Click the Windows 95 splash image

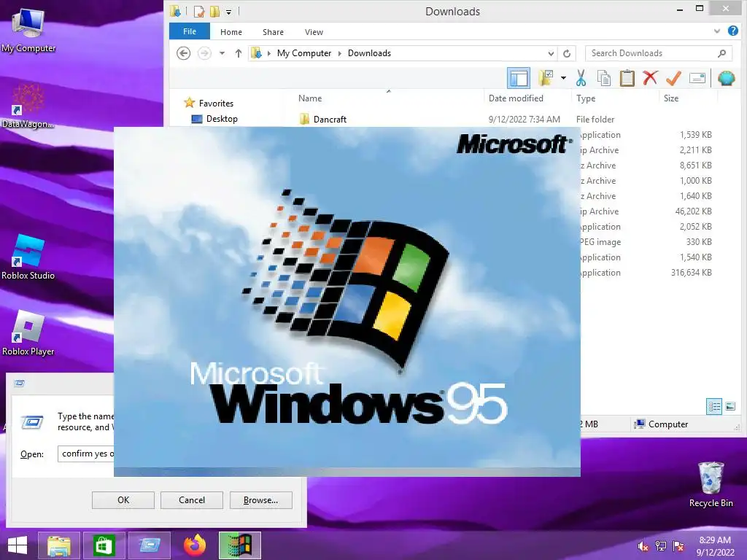coord(347,301)
